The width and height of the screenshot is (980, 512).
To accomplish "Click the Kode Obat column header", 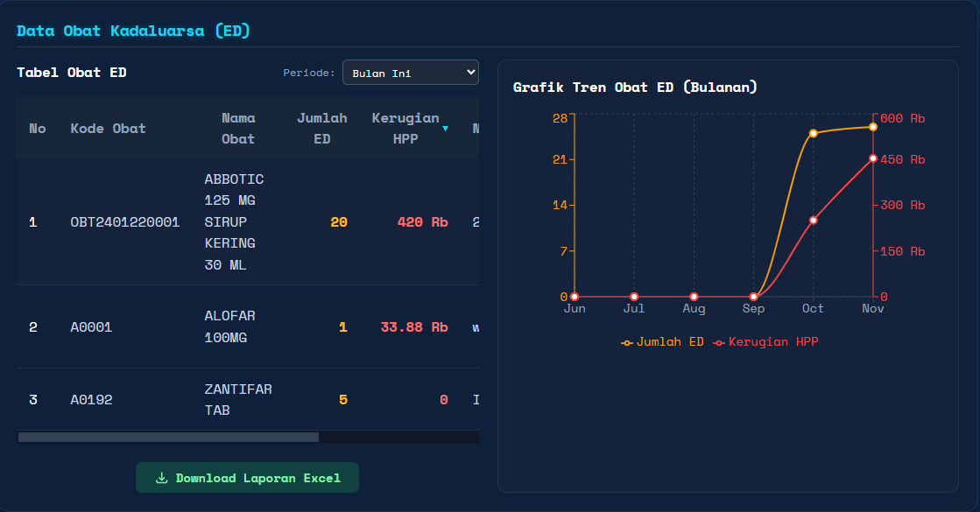I will pyautogui.click(x=109, y=129).
